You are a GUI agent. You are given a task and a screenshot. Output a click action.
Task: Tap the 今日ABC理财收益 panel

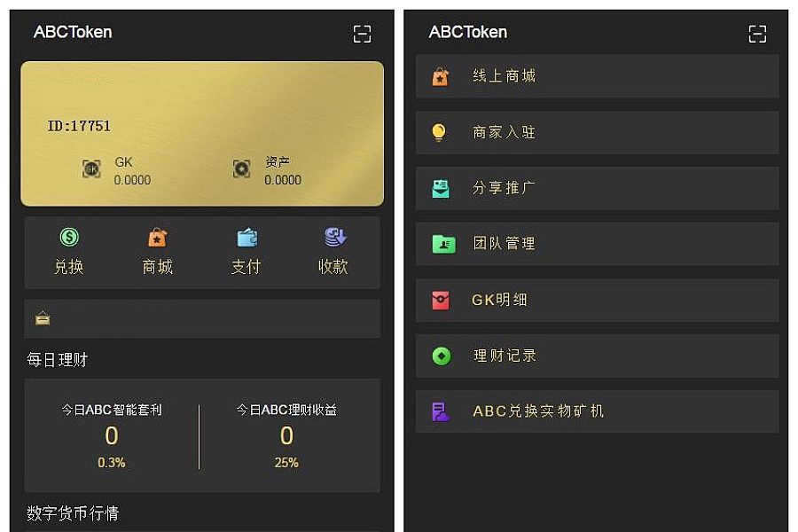(x=286, y=435)
